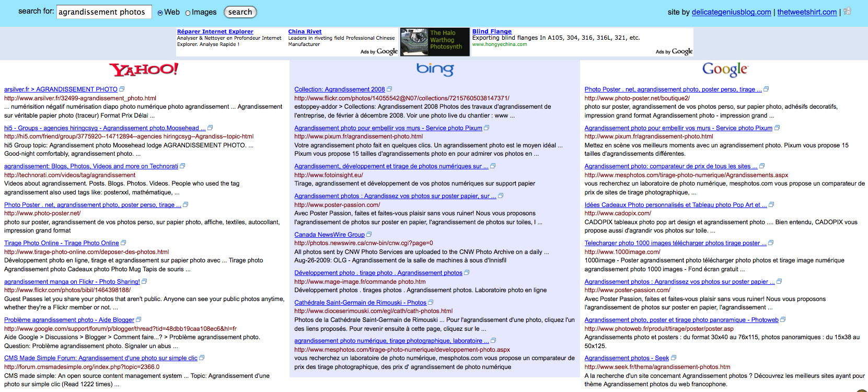
Task: Open new-window icon beside Bing mesphotos laboratoire result
Action: coord(493,341)
